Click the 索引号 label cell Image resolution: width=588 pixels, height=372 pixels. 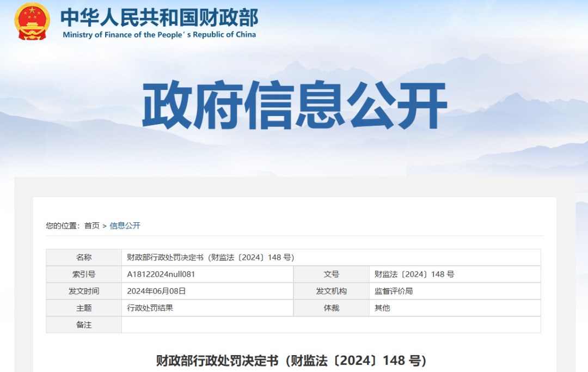84,275
